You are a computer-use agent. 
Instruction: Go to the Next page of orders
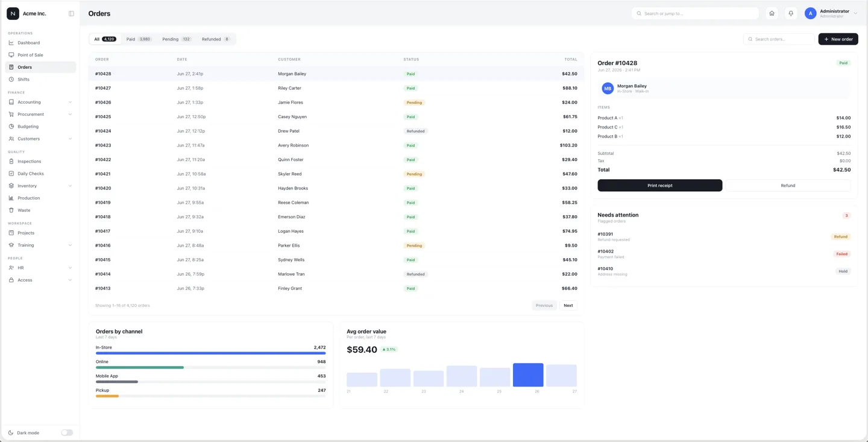pos(568,306)
